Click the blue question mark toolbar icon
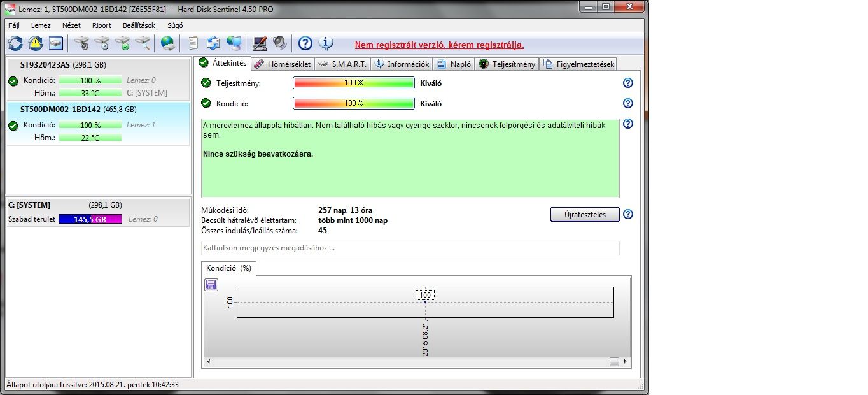 pyautogui.click(x=305, y=43)
